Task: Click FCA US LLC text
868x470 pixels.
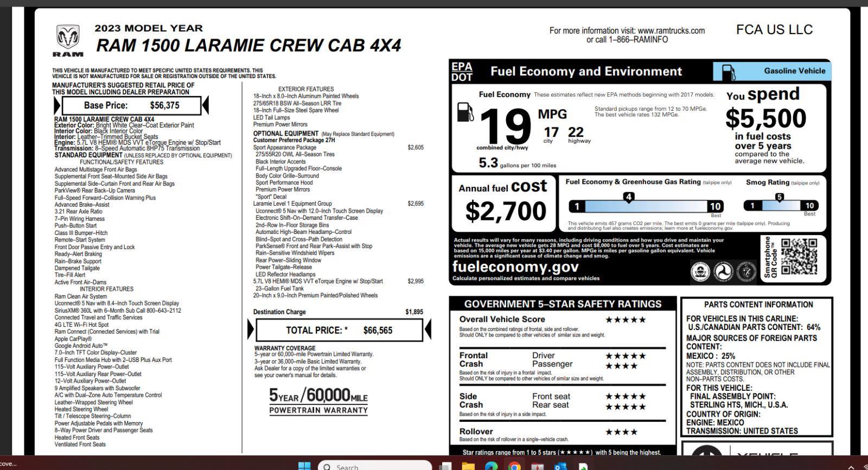Action: coord(774,30)
